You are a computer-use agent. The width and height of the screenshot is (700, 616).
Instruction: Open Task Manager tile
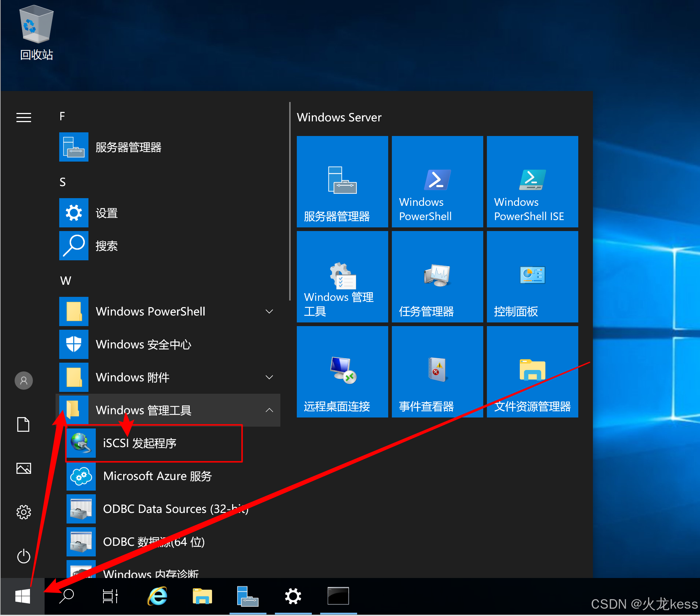coord(438,277)
